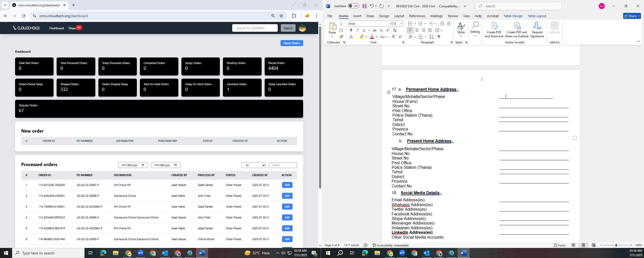Justify paragraph text in Word
This screenshot has height=258, width=644.
[430, 30]
